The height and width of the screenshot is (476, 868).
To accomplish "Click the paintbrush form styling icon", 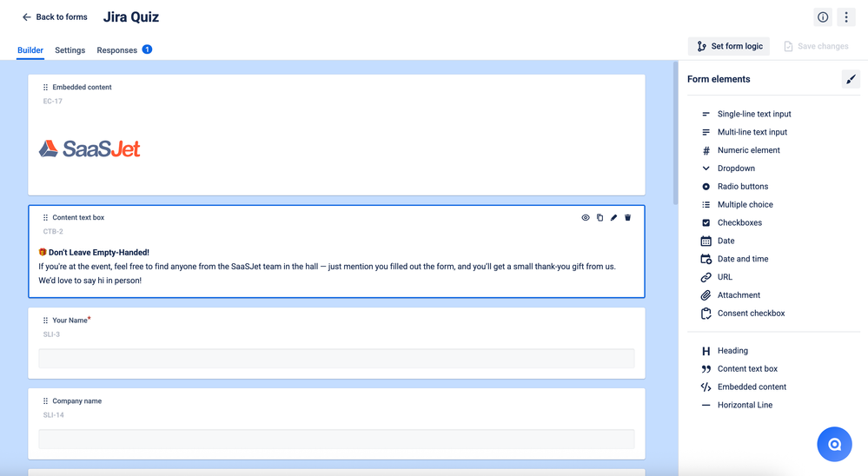I will pos(851,79).
